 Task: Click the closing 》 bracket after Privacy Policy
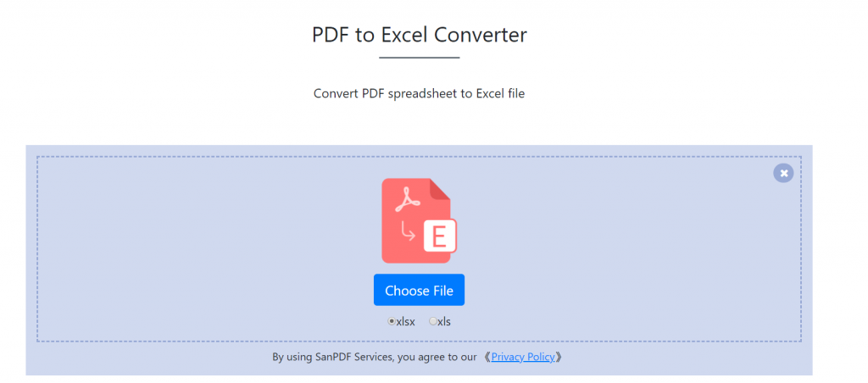point(559,357)
